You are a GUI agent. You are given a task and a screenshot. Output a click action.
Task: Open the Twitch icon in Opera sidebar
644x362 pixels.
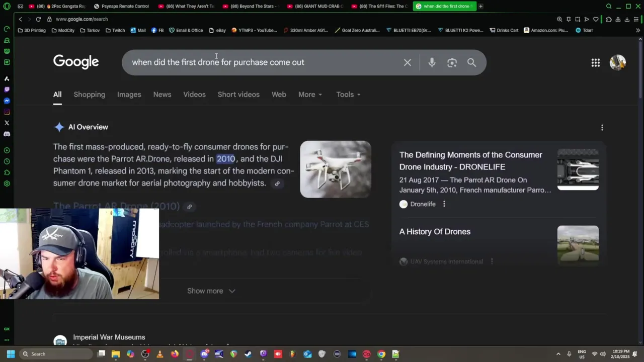7,89
